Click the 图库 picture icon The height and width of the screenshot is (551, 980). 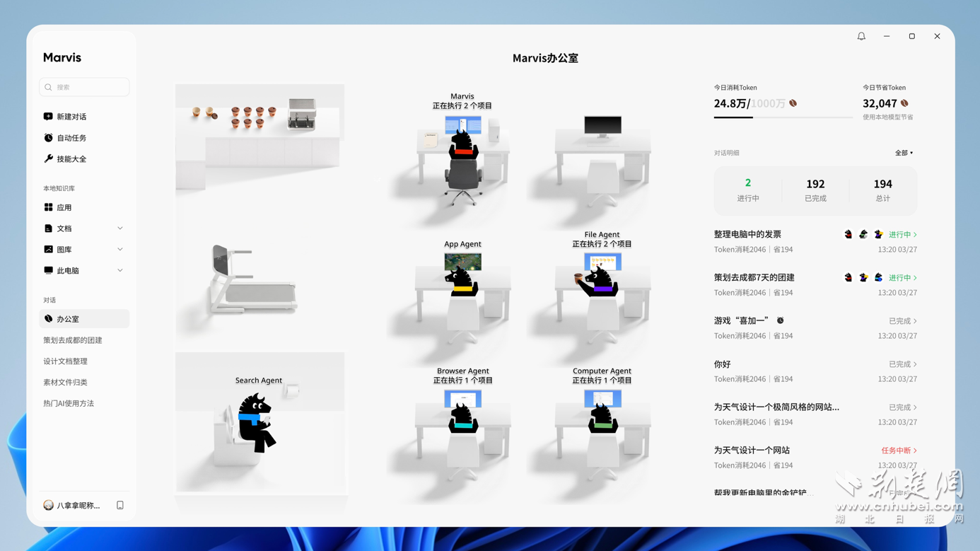(x=48, y=250)
